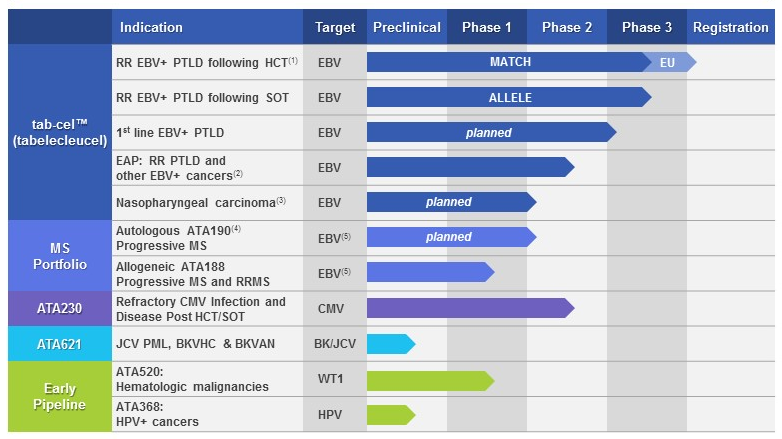Click the Target header cell
The width and height of the screenshot is (782, 439).
coord(335,27)
